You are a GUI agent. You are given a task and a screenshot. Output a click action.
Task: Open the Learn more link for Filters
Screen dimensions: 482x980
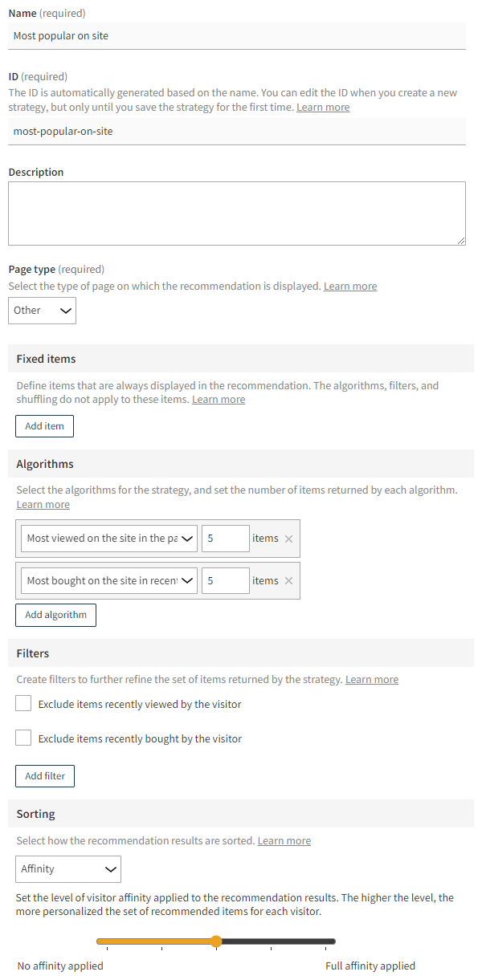pos(371,678)
